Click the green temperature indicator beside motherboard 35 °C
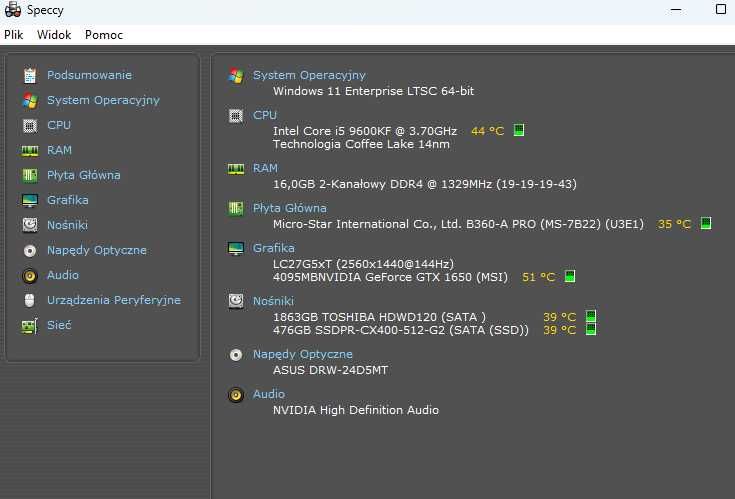Viewport: 735px width, 499px height. [x=706, y=223]
